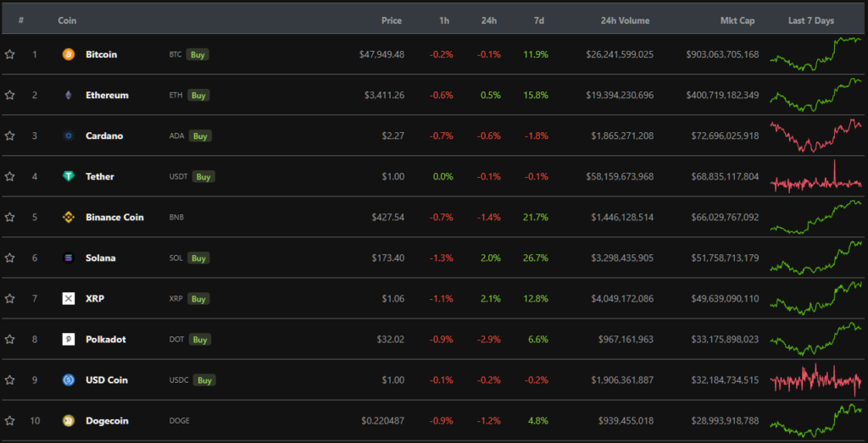Click the Bitcoin coin logo icon
The height and width of the screenshot is (443, 868).
[69, 54]
